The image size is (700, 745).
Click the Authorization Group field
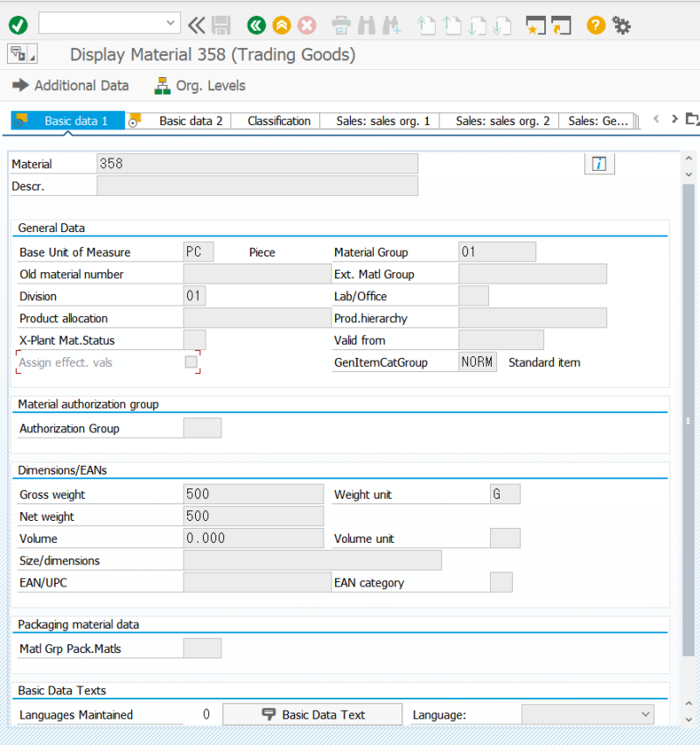click(202, 428)
